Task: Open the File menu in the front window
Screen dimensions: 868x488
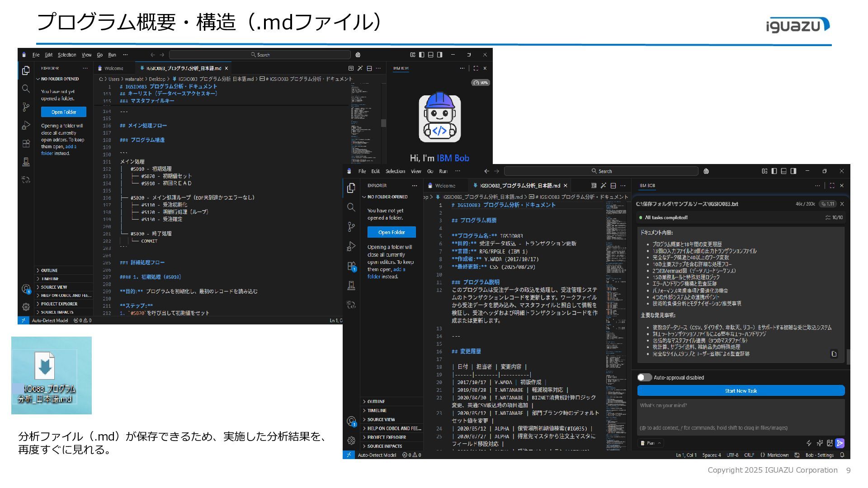Action: [362, 171]
